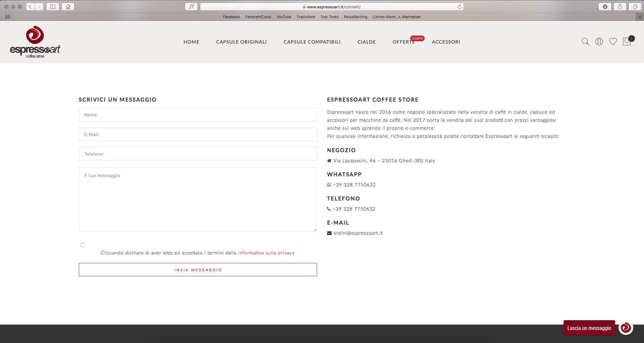Open the Traduttore bookmark
The width and height of the screenshot is (644, 343).
(x=306, y=17)
